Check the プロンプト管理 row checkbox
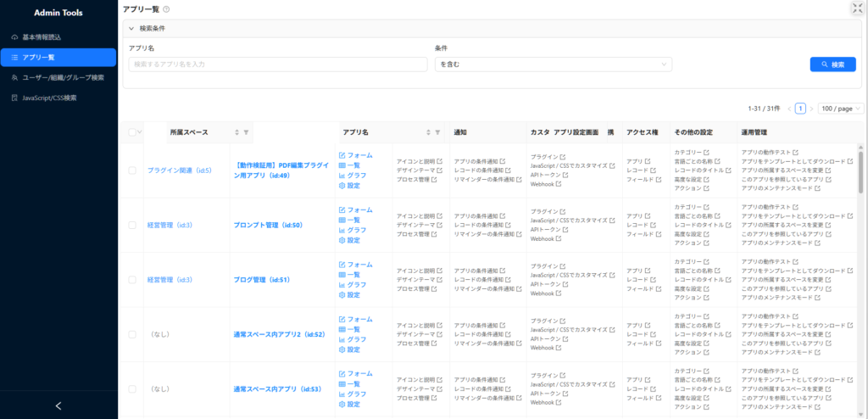Screen dimensions: 868x419 [x=131, y=225]
